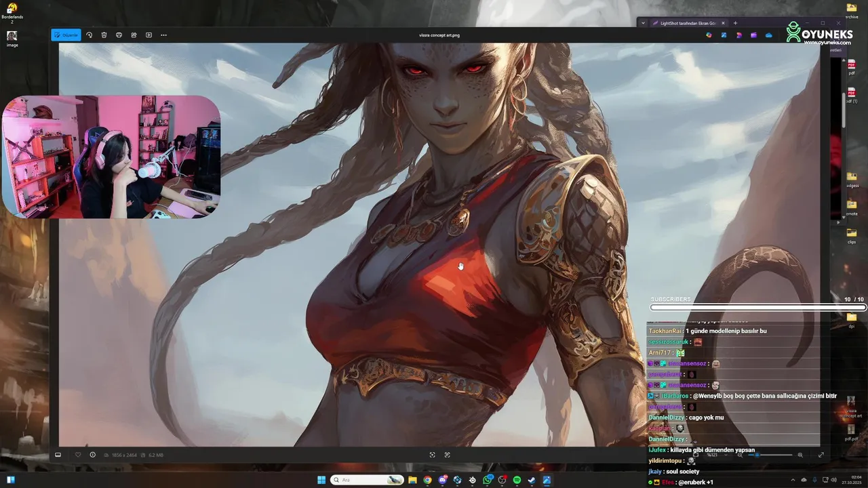Enter fullscreen with the expand arrows icon
The width and height of the screenshot is (868, 488).
click(821, 455)
